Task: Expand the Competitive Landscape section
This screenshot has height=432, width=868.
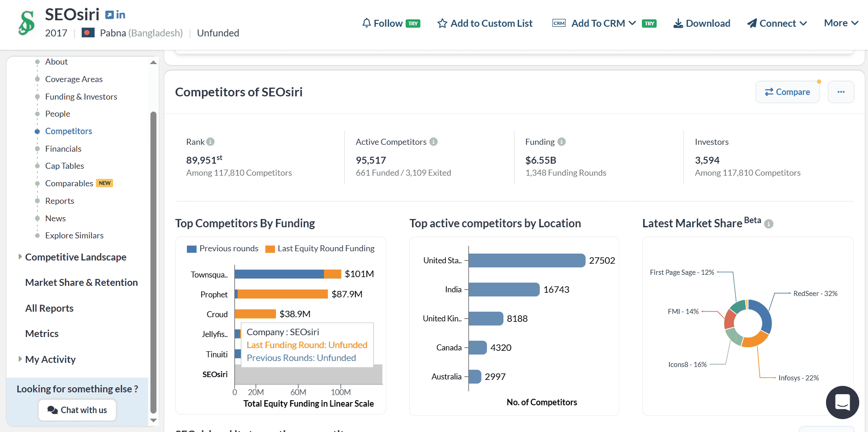Action: (x=75, y=257)
